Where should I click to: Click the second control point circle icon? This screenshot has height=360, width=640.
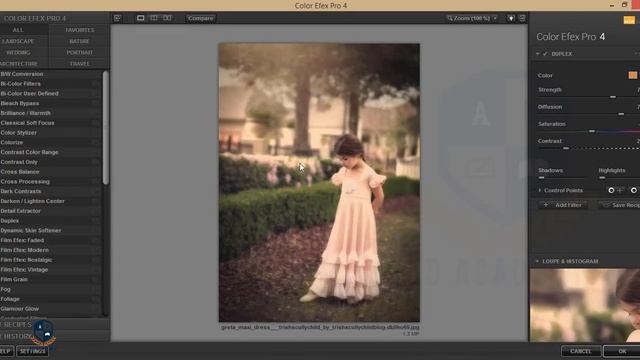(x=633, y=190)
